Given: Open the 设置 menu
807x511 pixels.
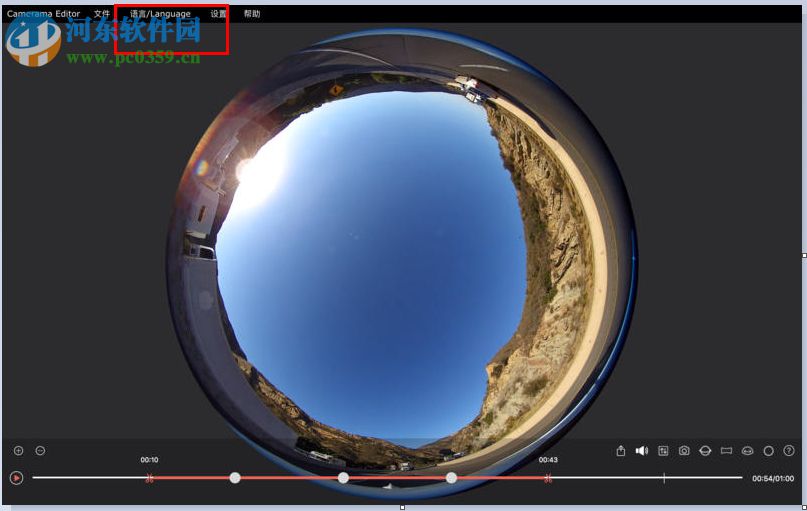Looking at the screenshot, I should pyautogui.click(x=218, y=14).
